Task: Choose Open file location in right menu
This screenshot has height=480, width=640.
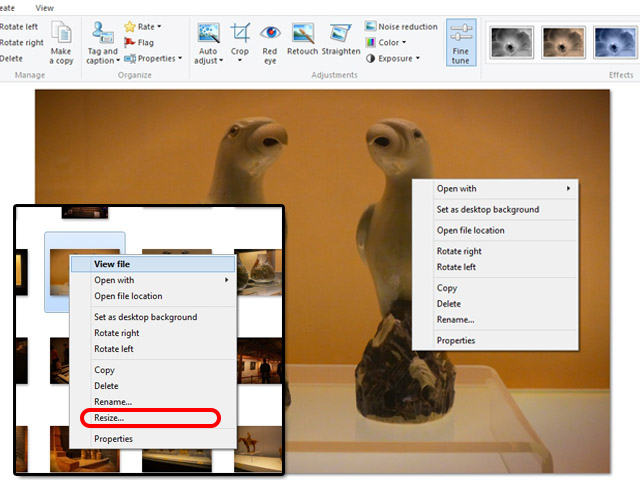Action: click(471, 230)
